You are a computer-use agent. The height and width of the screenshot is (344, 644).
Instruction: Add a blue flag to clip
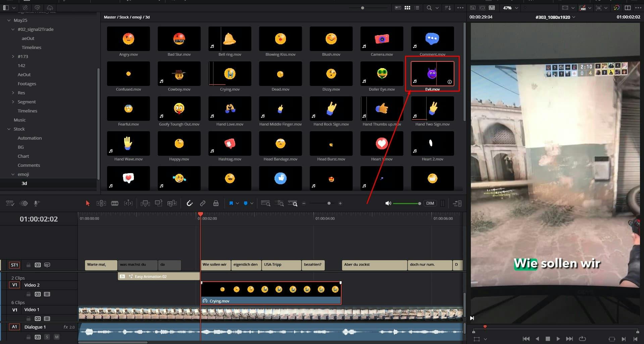pos(231,203)
